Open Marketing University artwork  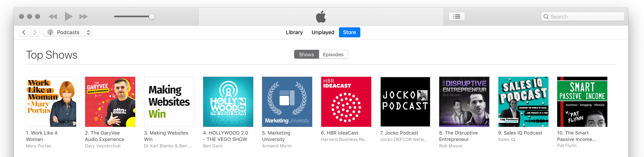pos(287,102)
